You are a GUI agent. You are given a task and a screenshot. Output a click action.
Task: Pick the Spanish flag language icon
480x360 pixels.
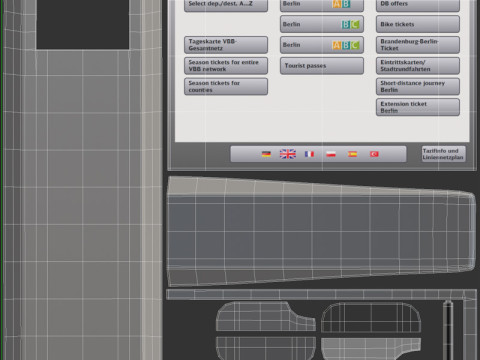pos(353,154)
